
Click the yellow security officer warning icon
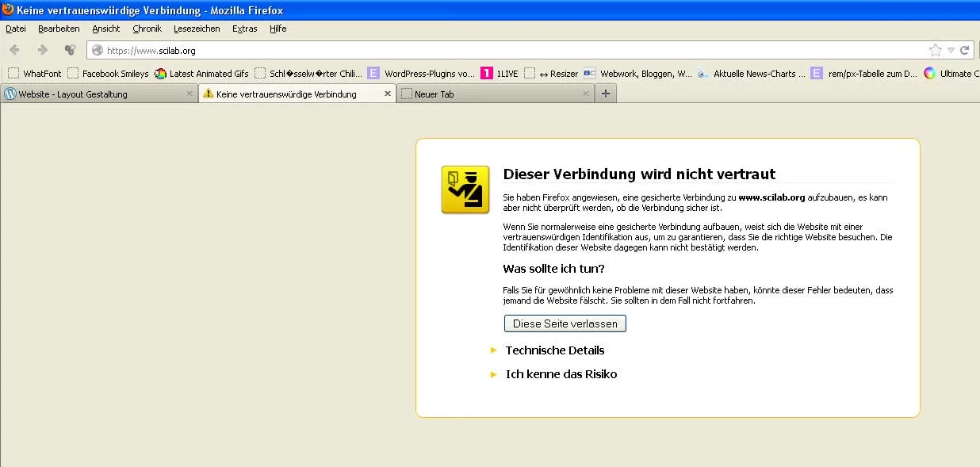point(465,189)
